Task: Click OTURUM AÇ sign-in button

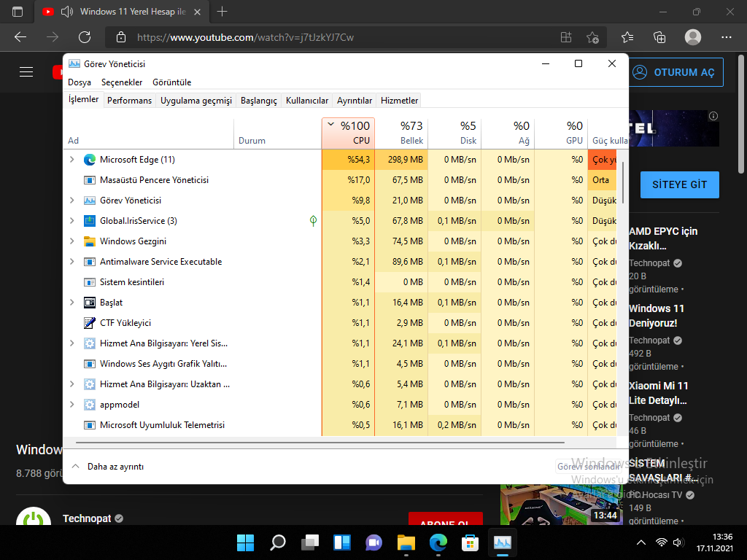Action: tap(675, 72)
